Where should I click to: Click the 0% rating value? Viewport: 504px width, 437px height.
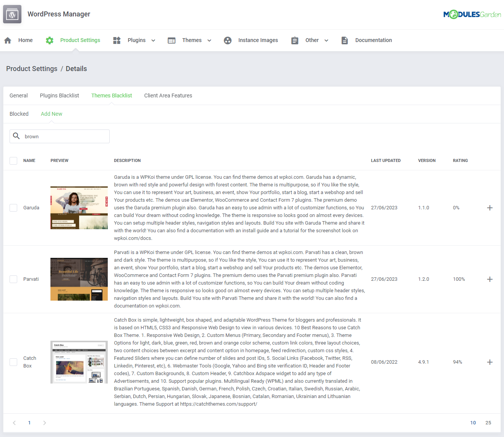[x=456, y=208]
